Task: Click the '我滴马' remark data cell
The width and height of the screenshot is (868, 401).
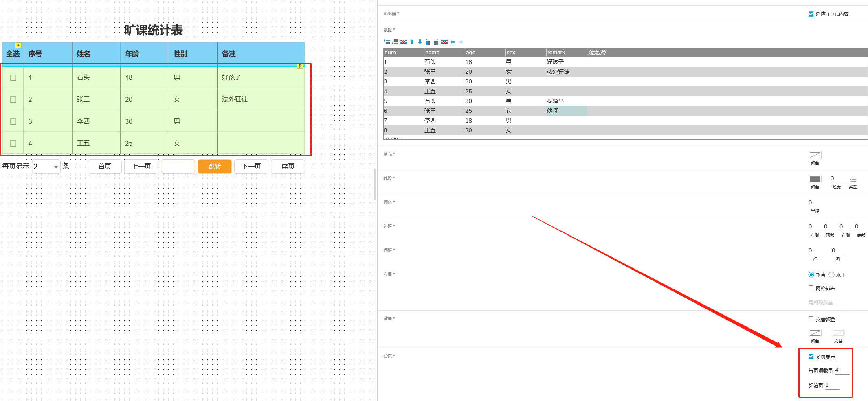Action: [x=566, y=101]
